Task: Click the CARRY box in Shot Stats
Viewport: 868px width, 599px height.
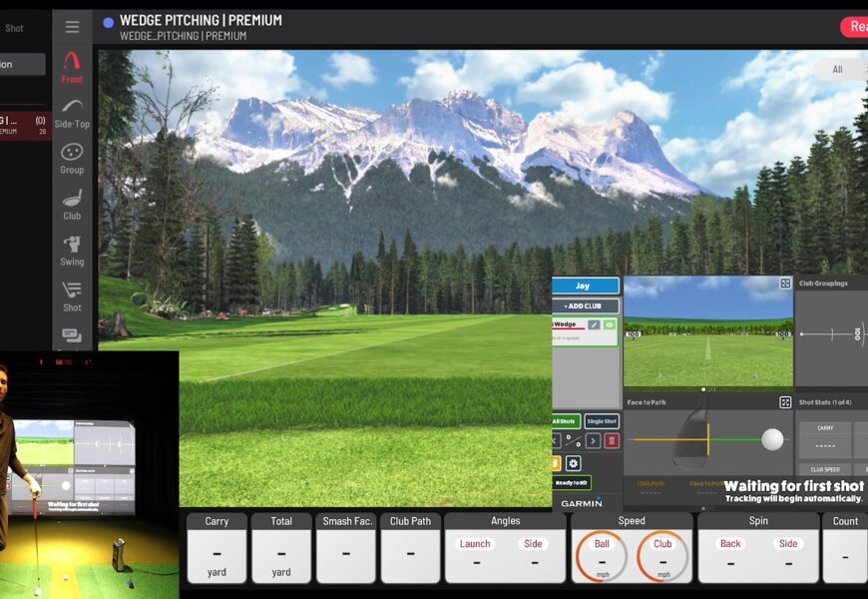Action: click(825, 440)
